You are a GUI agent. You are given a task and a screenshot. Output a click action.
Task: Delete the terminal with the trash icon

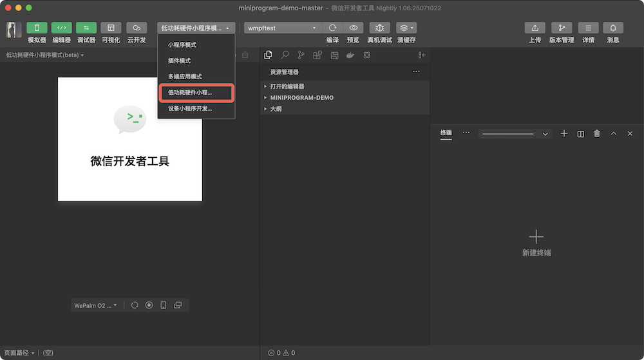[597, 133]
